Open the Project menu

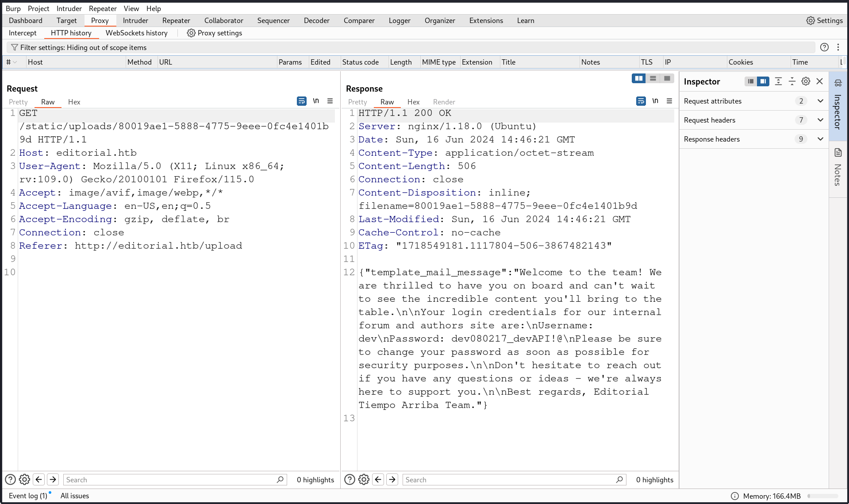pos(38,8)
